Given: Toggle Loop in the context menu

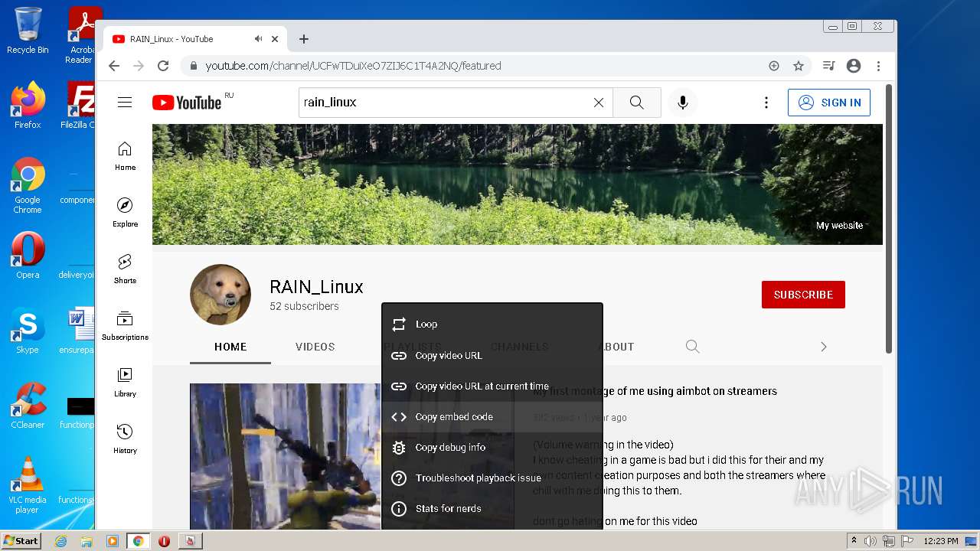Looking at the screenshot, I should pyautogui.click(x=492, y=324).
